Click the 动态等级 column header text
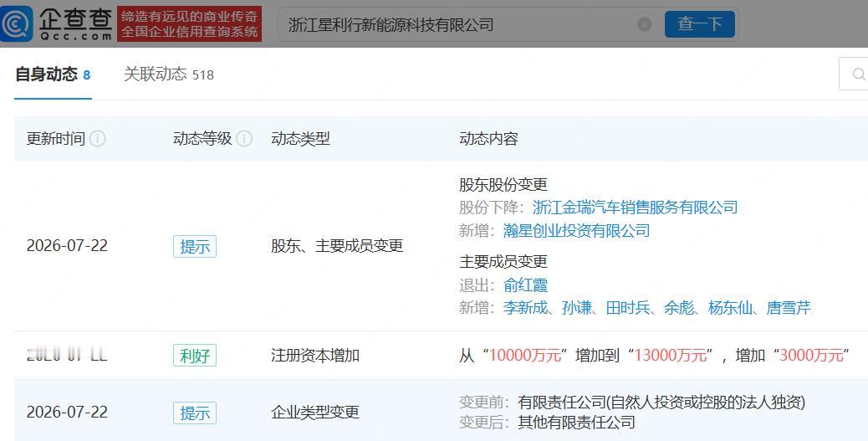This screenshot has width=868, height=441. coord(202,139)
